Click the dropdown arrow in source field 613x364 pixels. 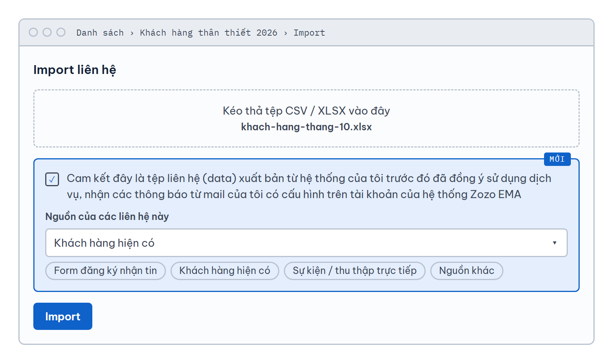click(x=554, y=243)
